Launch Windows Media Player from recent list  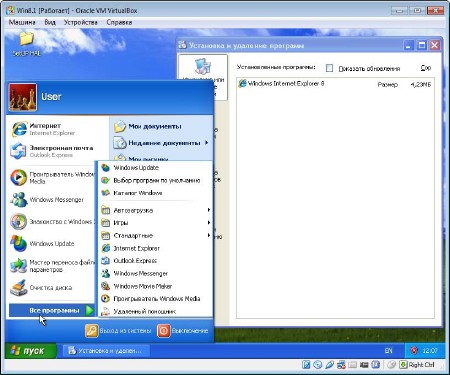(52, 177)
